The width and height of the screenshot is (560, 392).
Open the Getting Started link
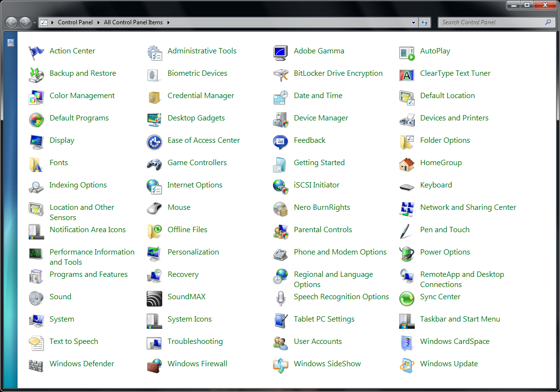319,163
